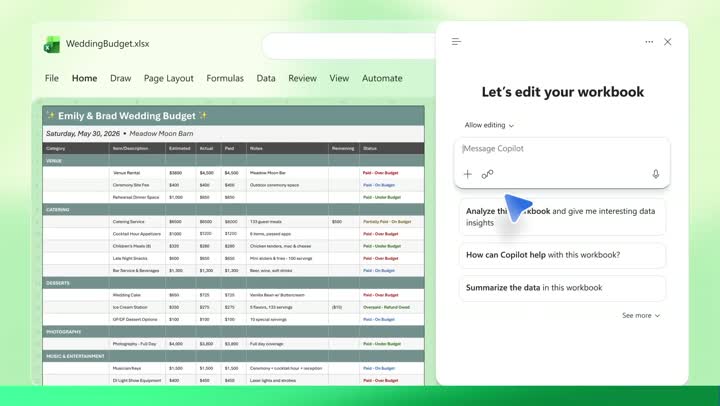Click the PHOTOGRAPHY category row

(x=233, y=332)
